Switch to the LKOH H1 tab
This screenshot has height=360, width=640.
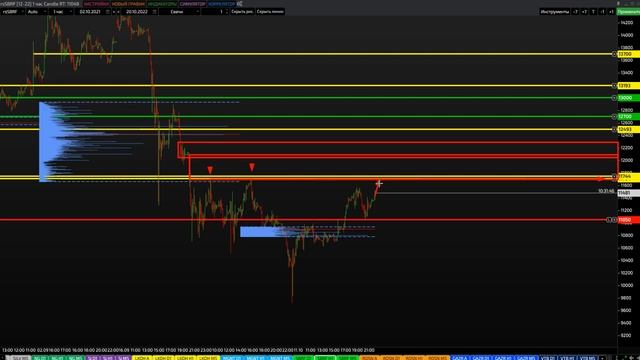pos(186,358)
